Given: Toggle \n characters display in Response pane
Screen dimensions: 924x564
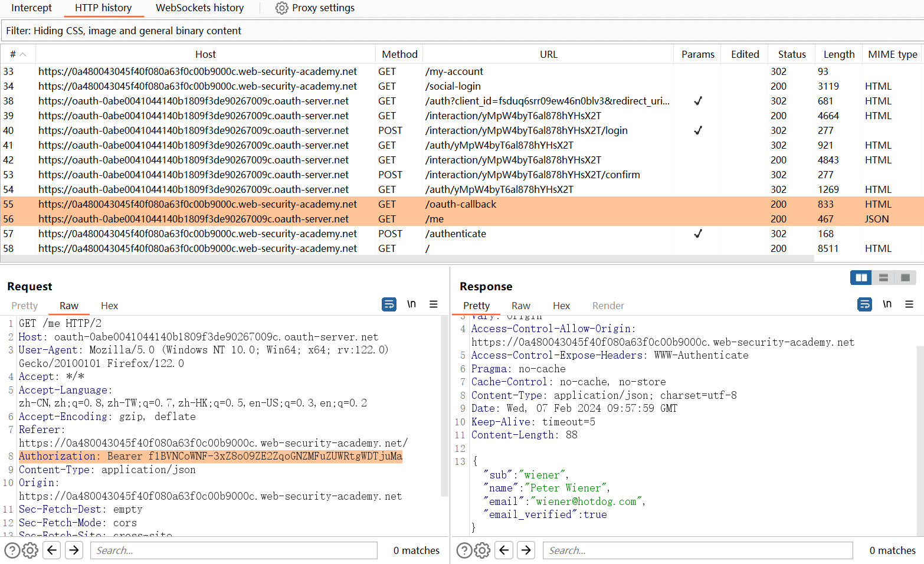Looking at the screenshot, I should [x=887, y=304].
